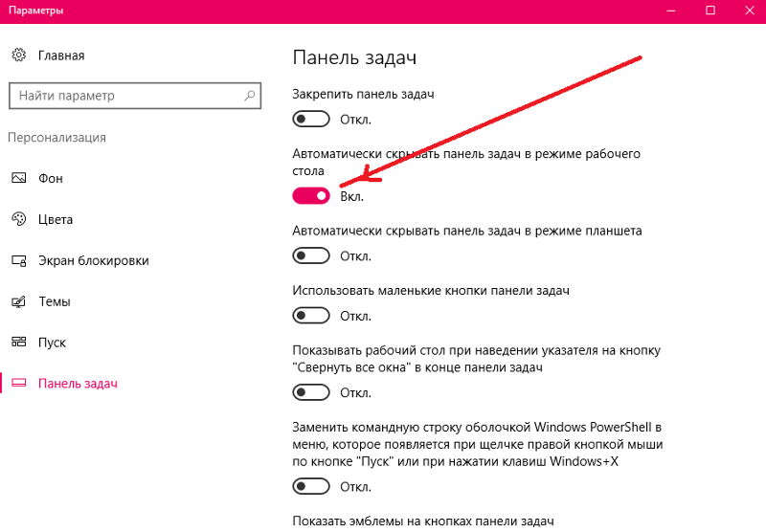Enable small taskbar buttons toggle

(311, 316)
